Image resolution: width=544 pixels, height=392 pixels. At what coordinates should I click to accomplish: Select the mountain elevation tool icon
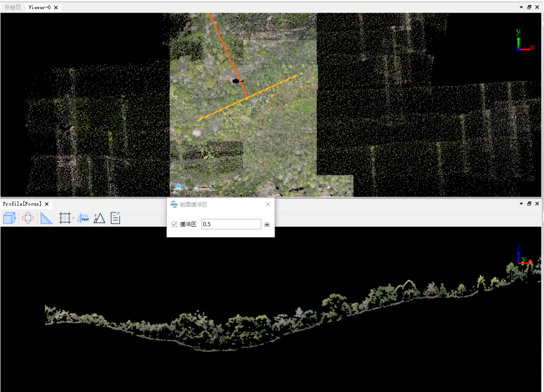tap(99, 218)
